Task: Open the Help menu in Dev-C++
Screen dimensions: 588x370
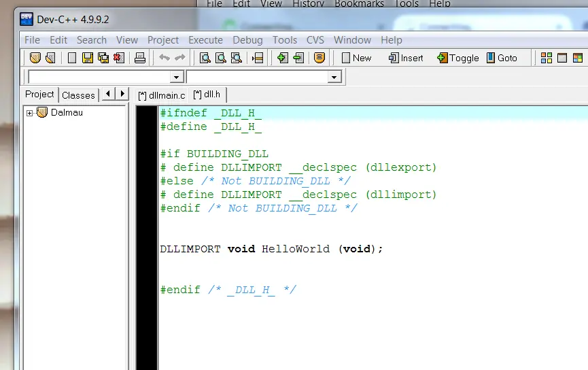Action: click(x=392, y=39)
